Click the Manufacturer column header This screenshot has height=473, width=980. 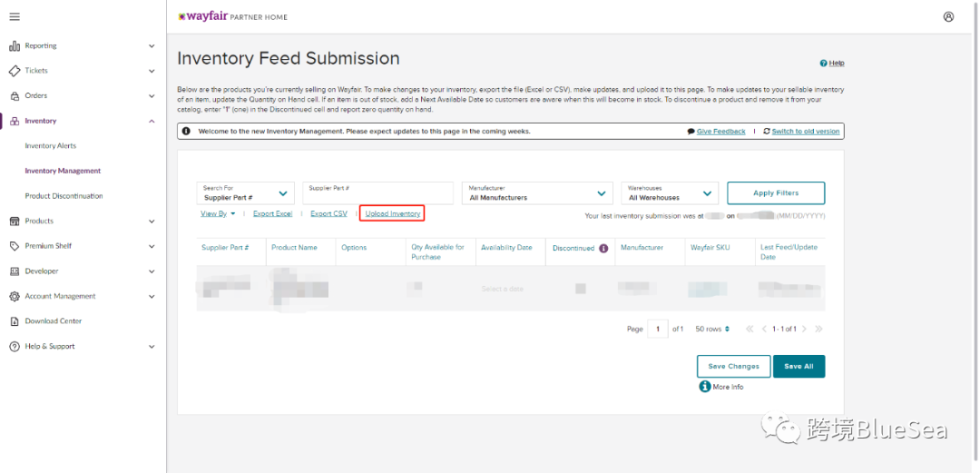[x=642, y=248]
